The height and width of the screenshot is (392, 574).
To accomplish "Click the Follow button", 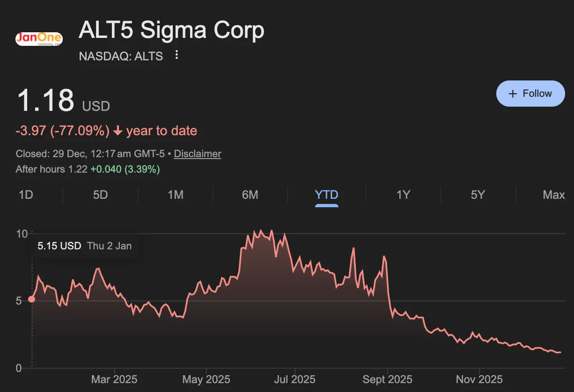I will (x=530, y=94).
